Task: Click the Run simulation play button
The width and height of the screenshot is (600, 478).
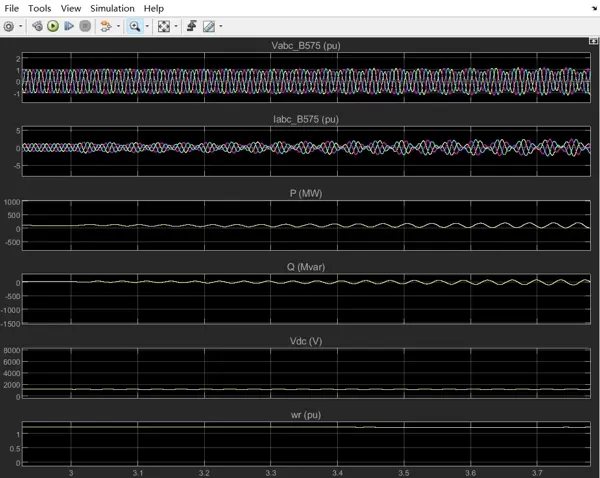Action: click(54, 26)
